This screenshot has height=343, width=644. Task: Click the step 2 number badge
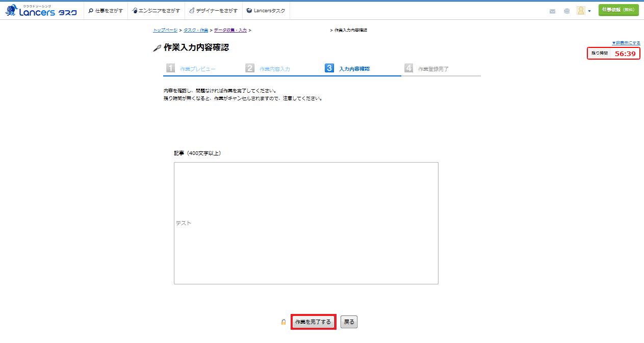click(x=250, y=68)
